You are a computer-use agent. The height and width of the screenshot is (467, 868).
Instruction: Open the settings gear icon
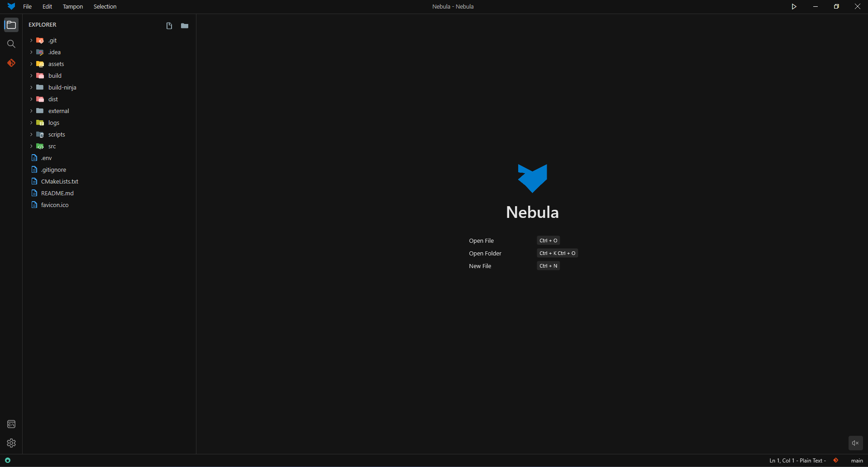click(11, 443)
